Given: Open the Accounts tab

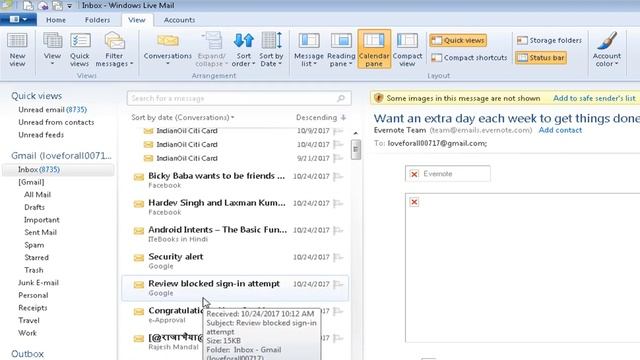Looking at the screenshot, I should tap(179, 20).
